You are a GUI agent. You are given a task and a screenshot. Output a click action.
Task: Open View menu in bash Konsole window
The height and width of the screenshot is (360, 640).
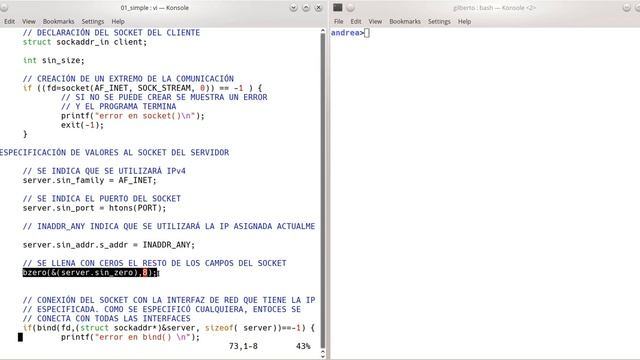click(375, 22)
